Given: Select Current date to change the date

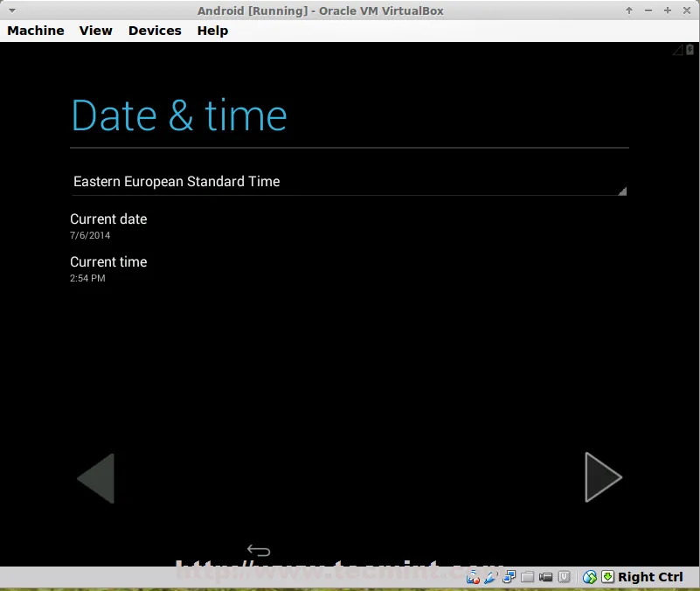Looking at the screenshot, I should pyautogui.click(x=108, y=226).
